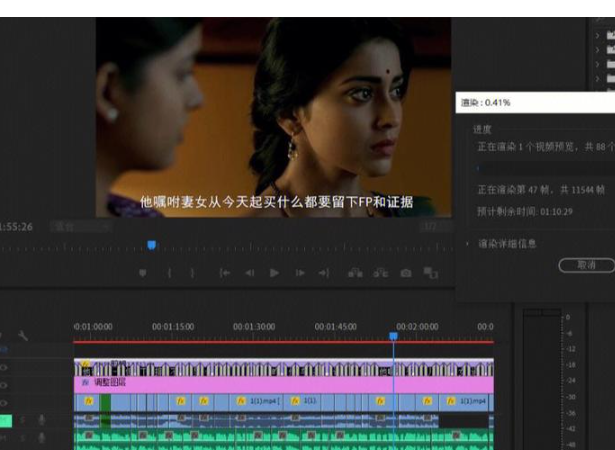Viewport: 615px width, 450px height.
Task: Click the Step Forward one frame icon
Action: click(300, 273)
